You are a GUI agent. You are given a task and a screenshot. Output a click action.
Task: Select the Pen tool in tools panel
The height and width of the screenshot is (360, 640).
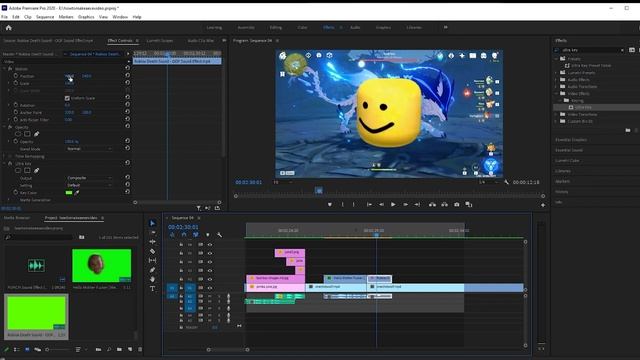[152, 270]
